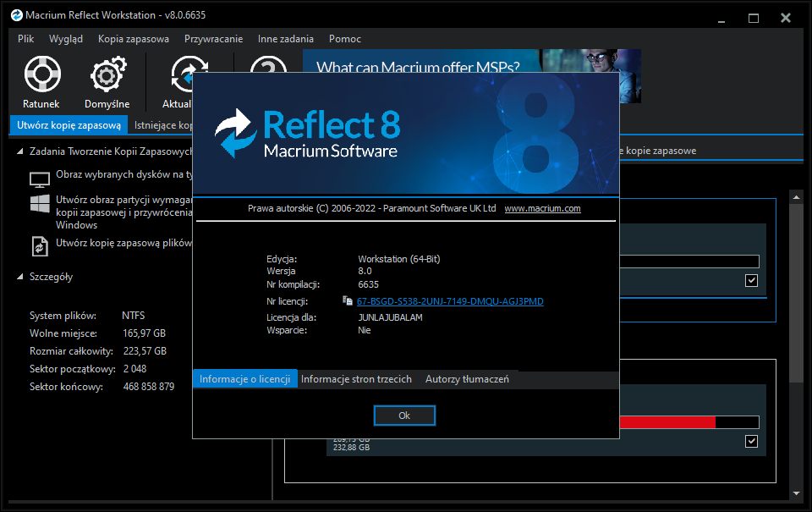Open the Przywracanie menu
Image resolution: width=812 pixels, height=512 pixels.
click(x=213, y=39)
